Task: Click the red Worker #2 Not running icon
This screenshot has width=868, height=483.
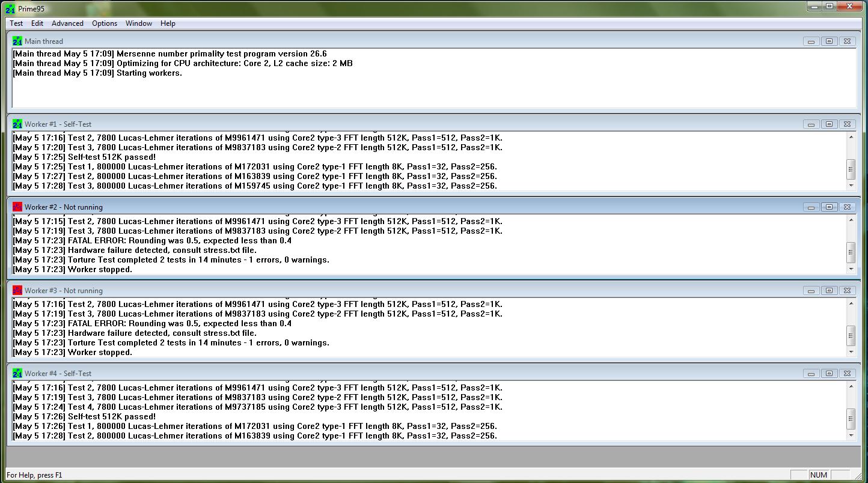Action: coord(17,207)
